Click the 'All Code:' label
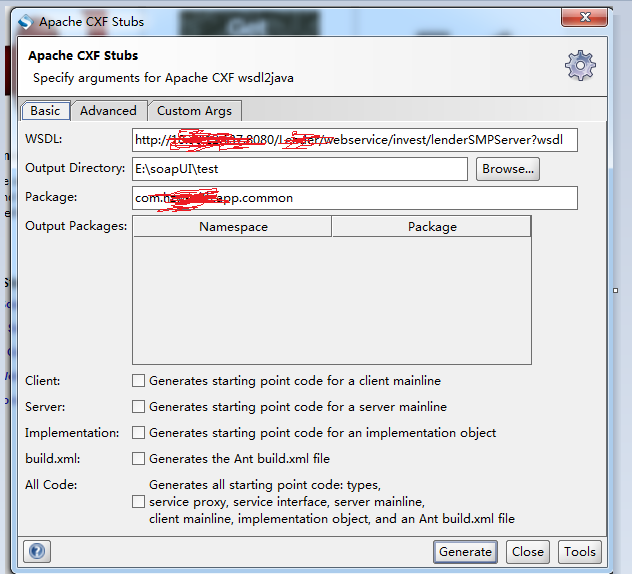632x574 pixels. [x=51, y=485]
